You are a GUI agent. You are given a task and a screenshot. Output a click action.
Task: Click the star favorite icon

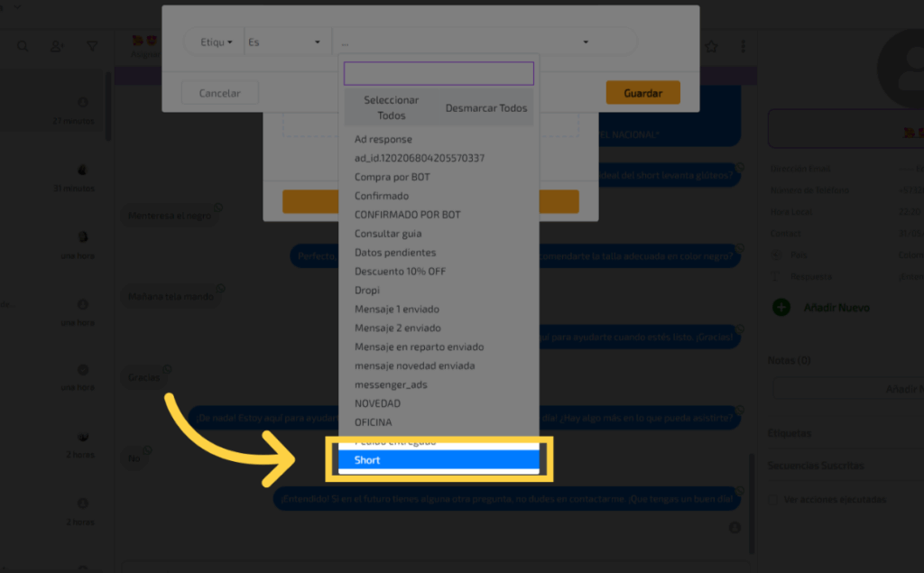point(711,46)
